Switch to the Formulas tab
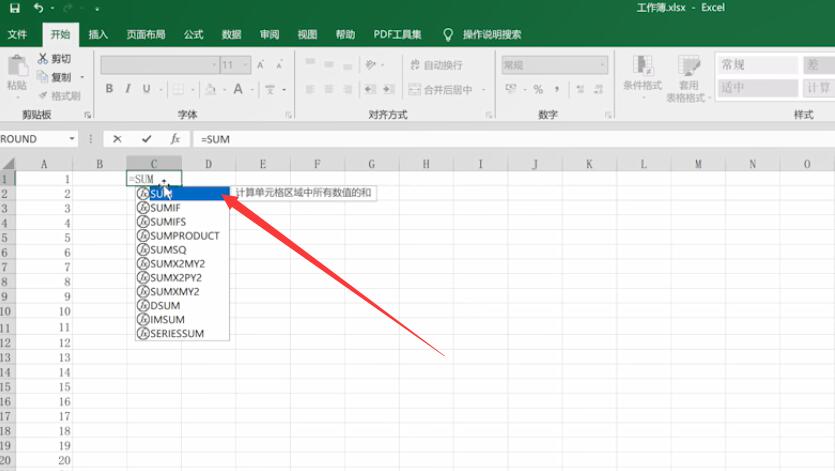 pos(193,35)
